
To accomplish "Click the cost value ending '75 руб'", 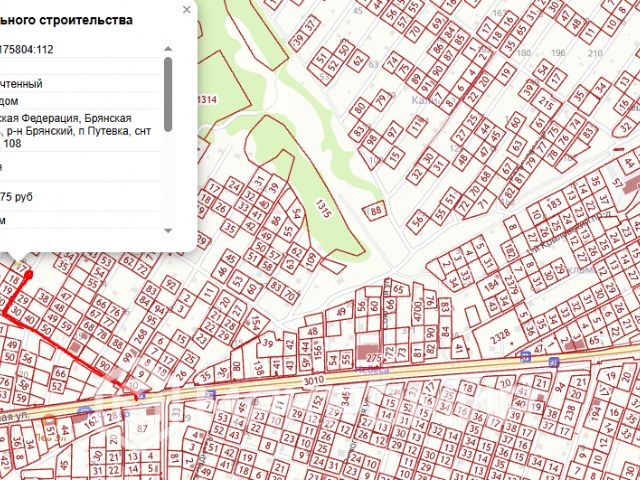I will point(16,197).
